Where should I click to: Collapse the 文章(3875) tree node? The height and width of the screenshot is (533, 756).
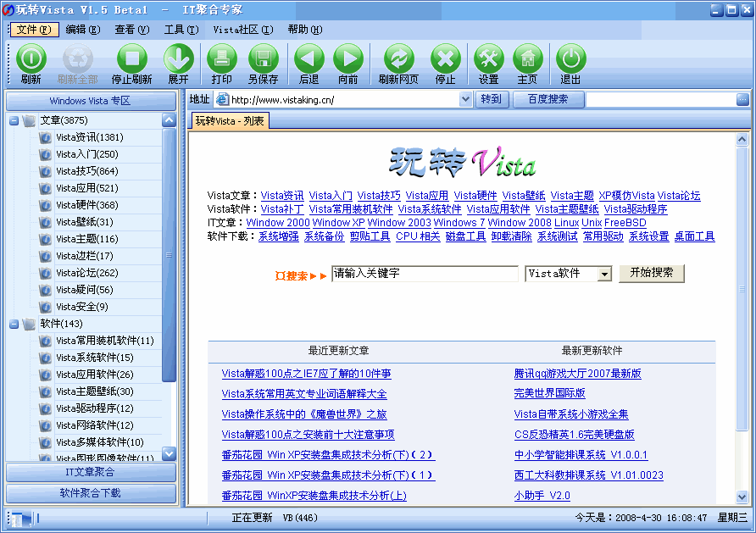[14, 120]
